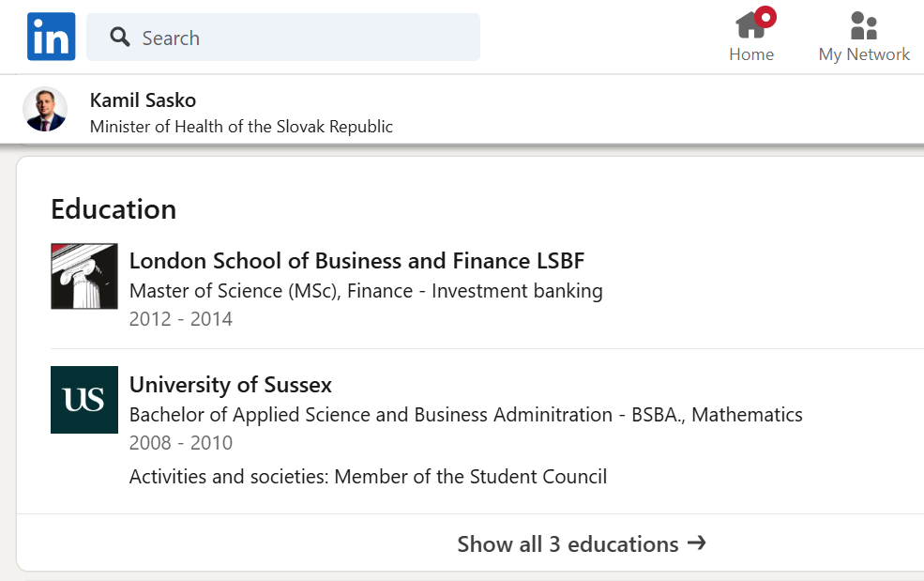Open London School of Business and Finance LSBF
This screenshot has width=924, height=581.
click(356, 261)
